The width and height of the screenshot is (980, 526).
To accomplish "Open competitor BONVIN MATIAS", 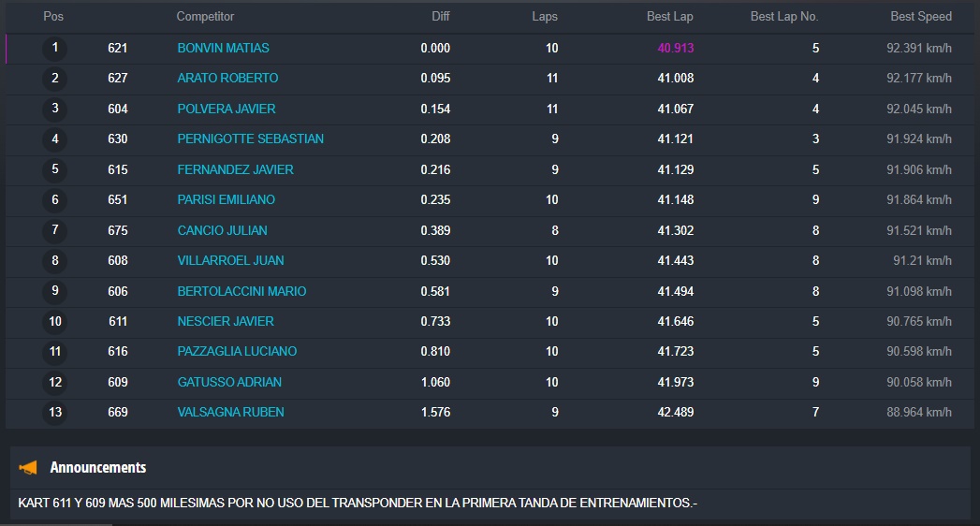I will click(223, 48).
